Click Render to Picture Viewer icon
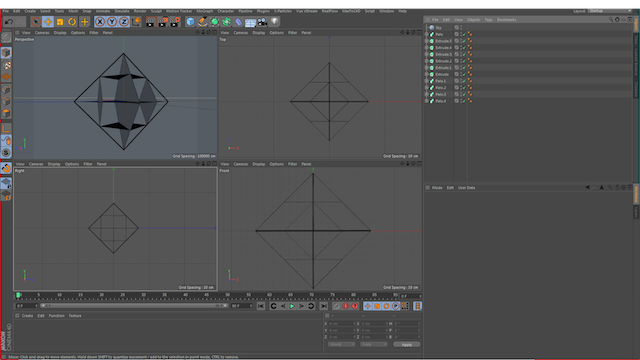 click(163, 22)
